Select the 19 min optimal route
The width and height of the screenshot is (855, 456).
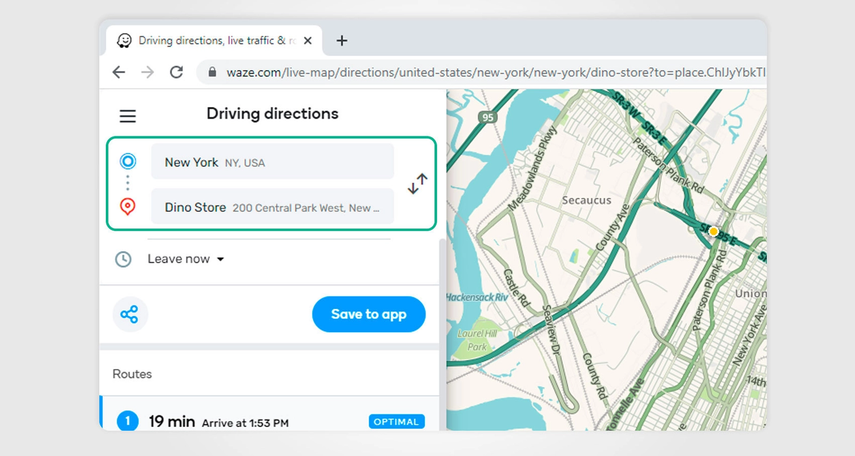[269, 415]
